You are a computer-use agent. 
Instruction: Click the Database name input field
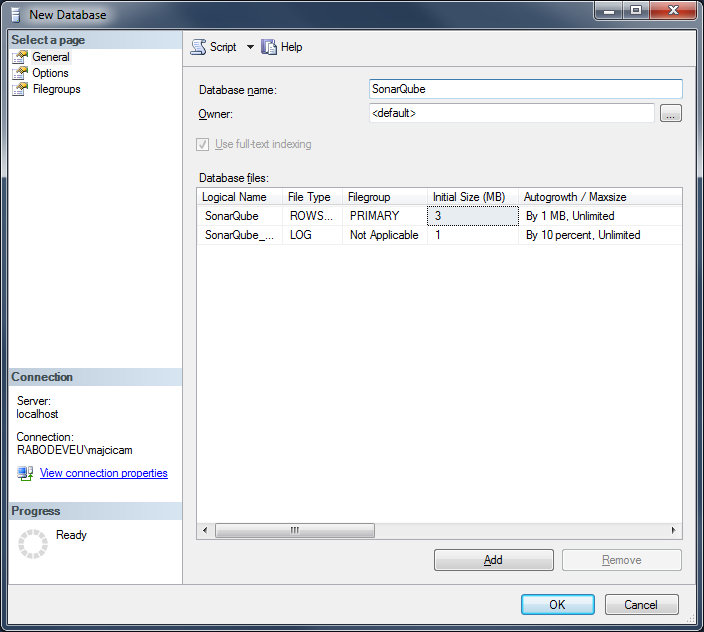(x=526, y=89)
